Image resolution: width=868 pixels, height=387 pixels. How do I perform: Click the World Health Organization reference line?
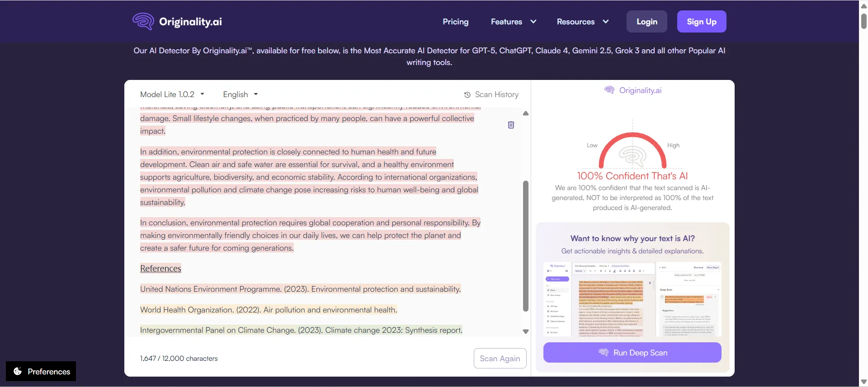[269, 310]
